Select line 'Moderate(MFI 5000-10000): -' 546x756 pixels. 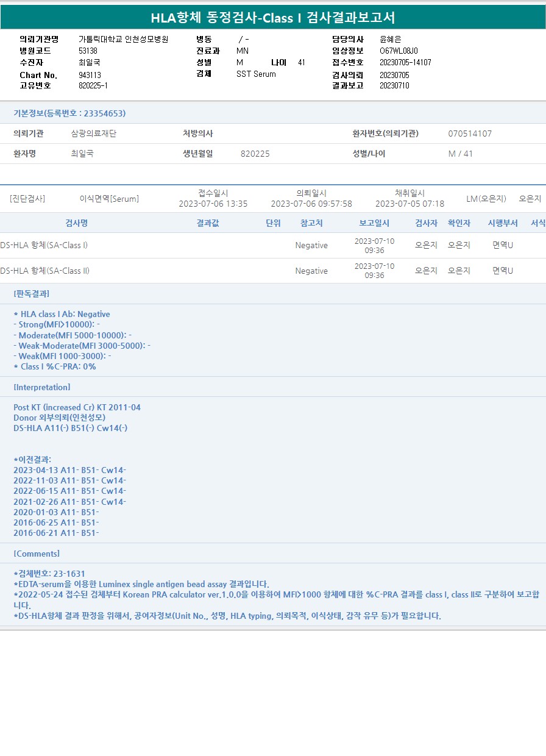[x=73, y=335]
